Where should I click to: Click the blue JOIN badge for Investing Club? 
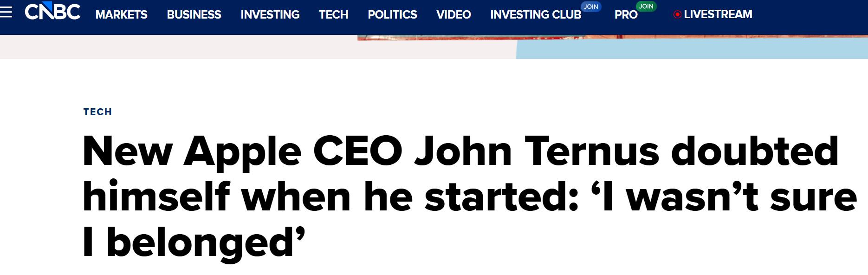click(x=591, y=7)
